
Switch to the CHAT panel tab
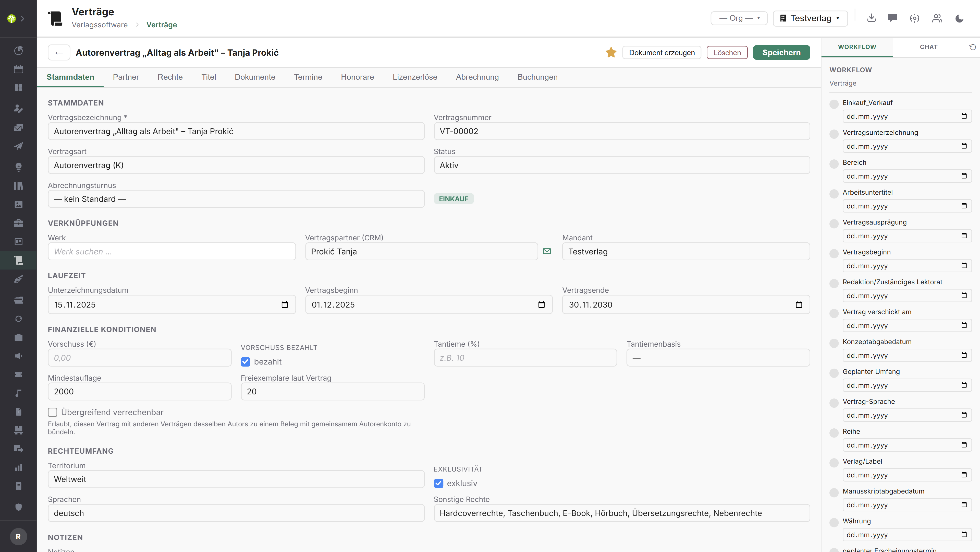coord(928,47)
